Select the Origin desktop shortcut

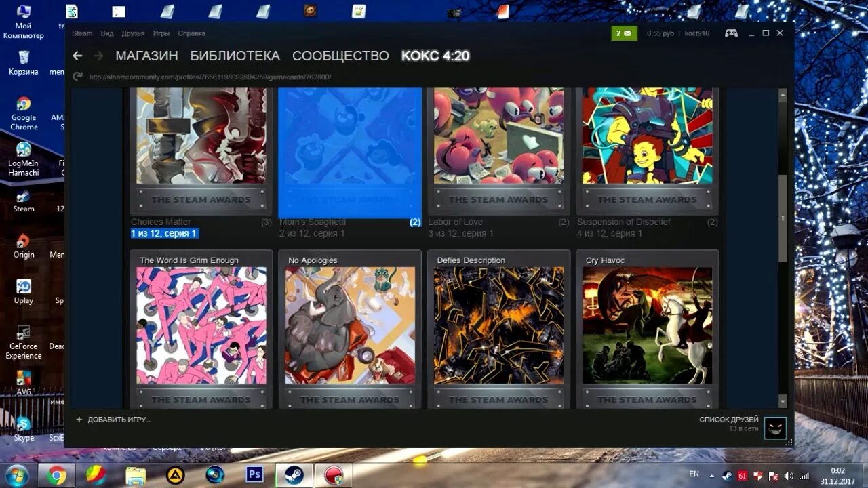(24, 247)
